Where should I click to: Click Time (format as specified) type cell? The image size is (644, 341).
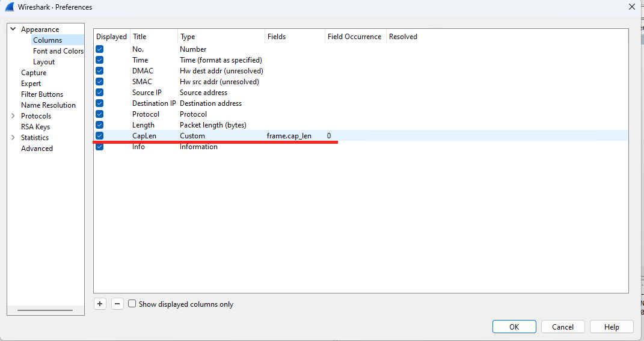tap(221, 60)
